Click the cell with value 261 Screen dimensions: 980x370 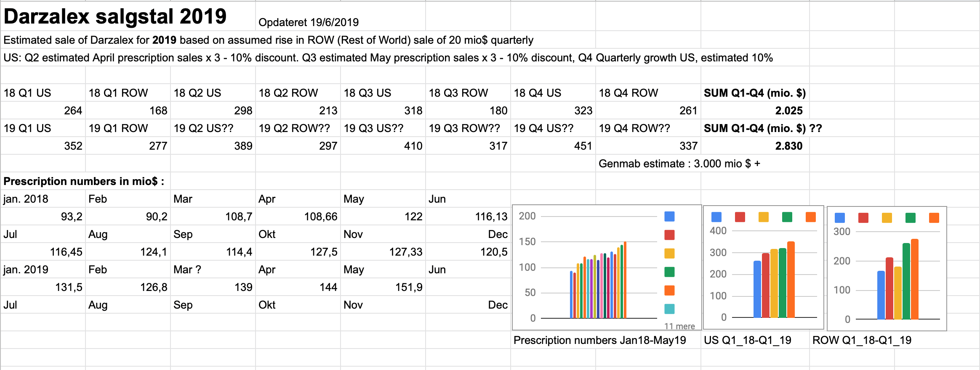click(x=648, y=110)
